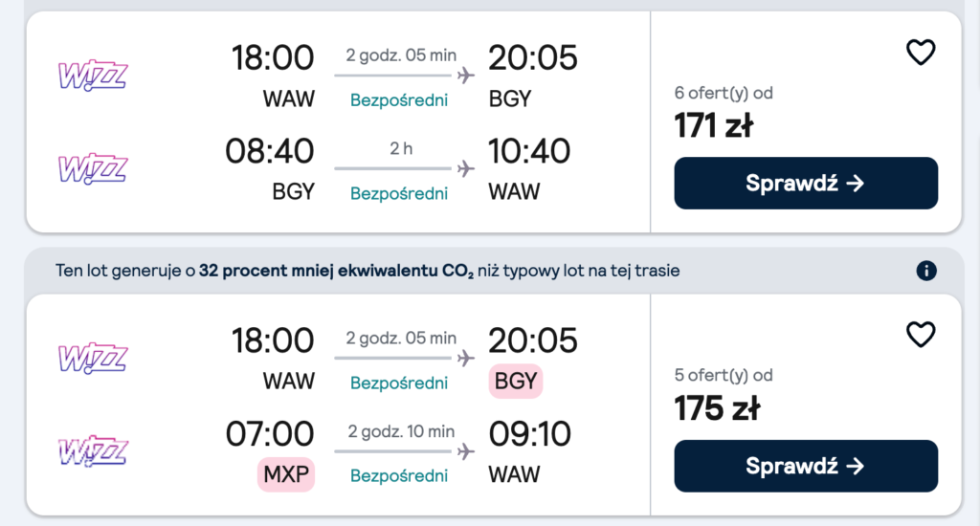Click Wizz logo on 08:40 BGY–WAW flight
This screenshot has width=980, height=526.
(x=93, y=167)
